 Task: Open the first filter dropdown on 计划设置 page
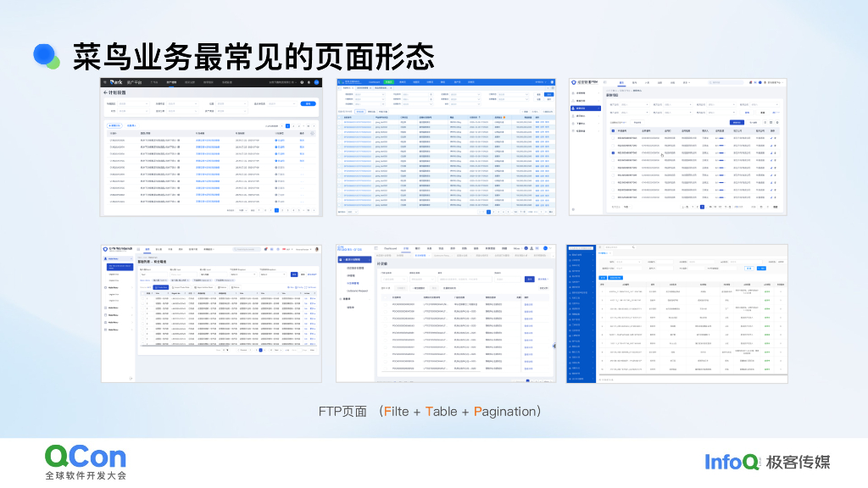(132, 103)
